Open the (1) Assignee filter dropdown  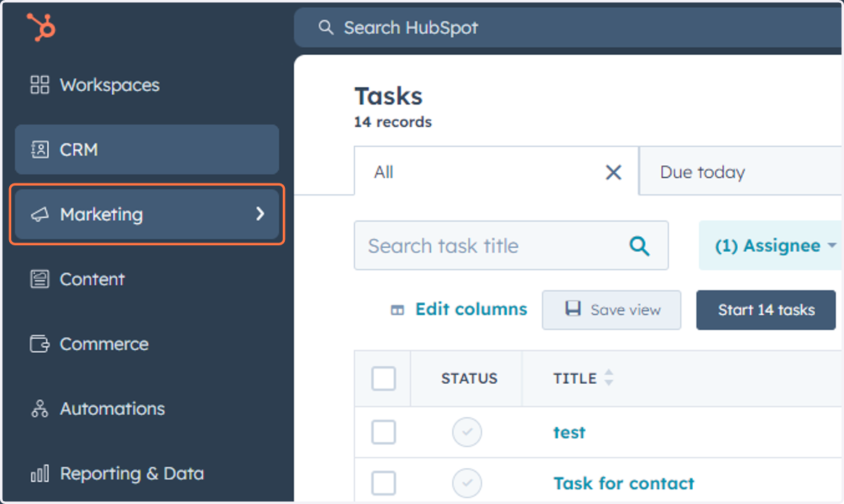click(x=772, y=245)
